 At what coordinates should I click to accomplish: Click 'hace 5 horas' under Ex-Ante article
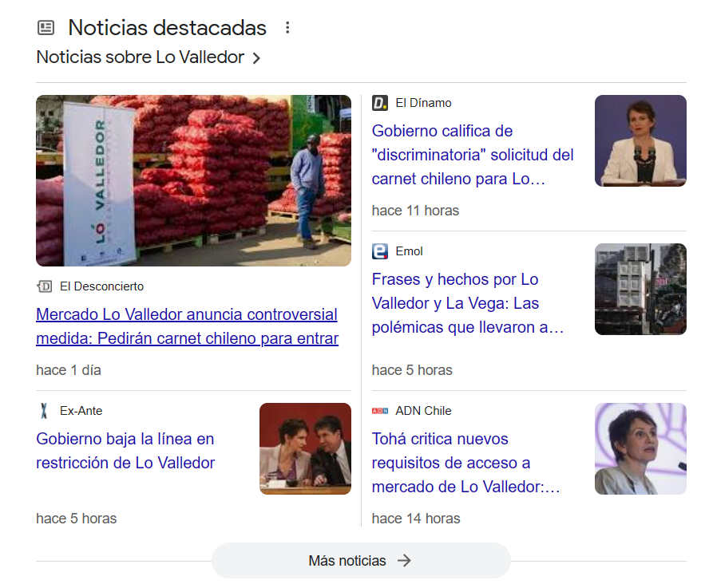click(x=76, y=519)
